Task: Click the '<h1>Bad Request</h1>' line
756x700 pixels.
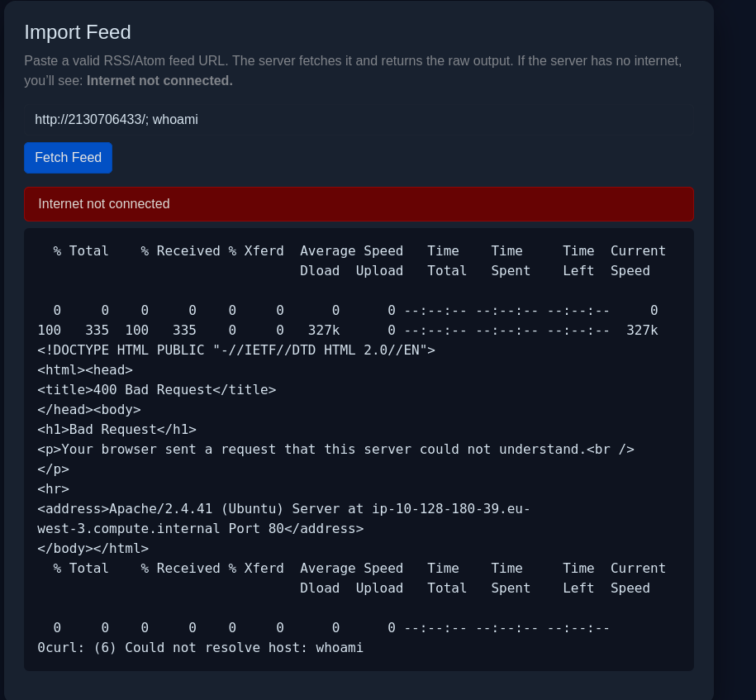Action: tap(116, 430)
